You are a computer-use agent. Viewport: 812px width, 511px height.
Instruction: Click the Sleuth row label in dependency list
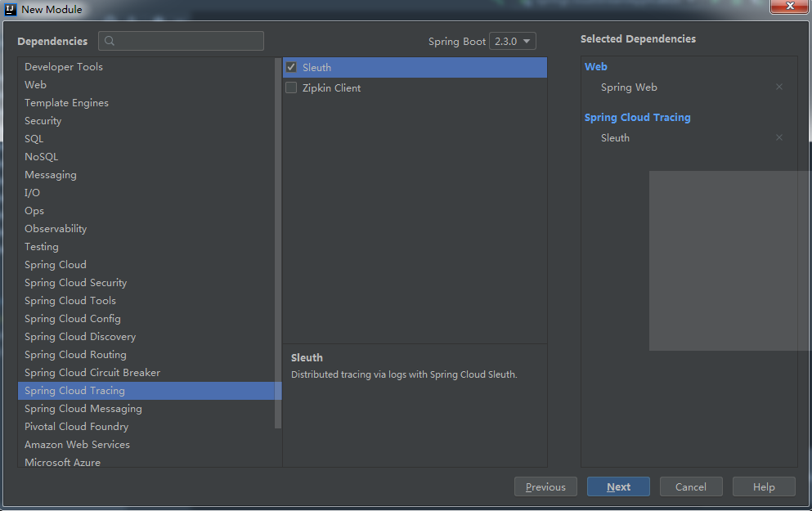click(x=316, y=67)
